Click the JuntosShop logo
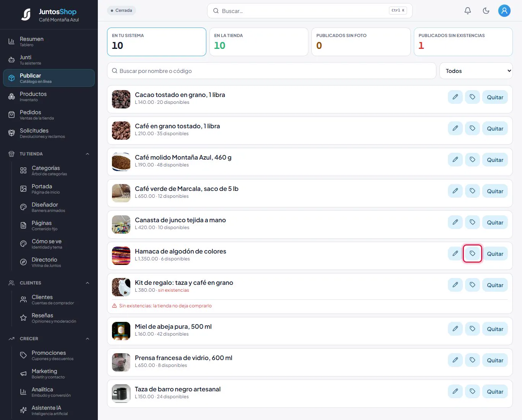This screenshot has height=420, width=522. 49,15
